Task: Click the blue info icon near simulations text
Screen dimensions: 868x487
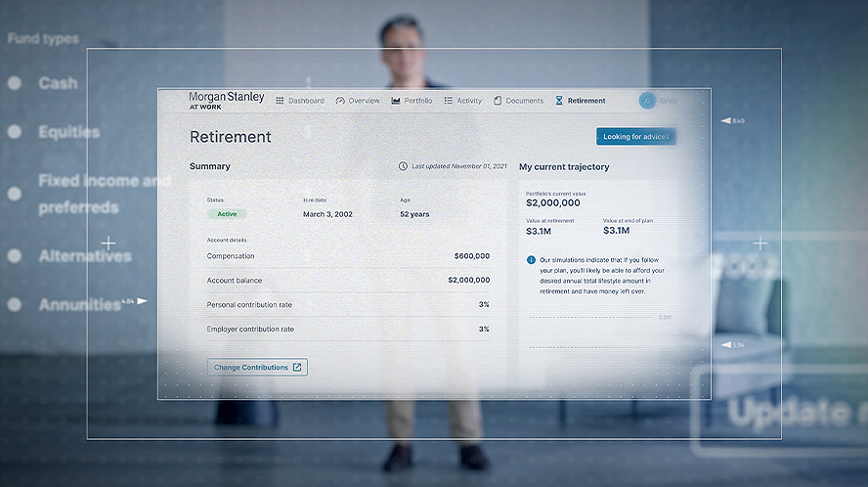Action: coord(531,260)
